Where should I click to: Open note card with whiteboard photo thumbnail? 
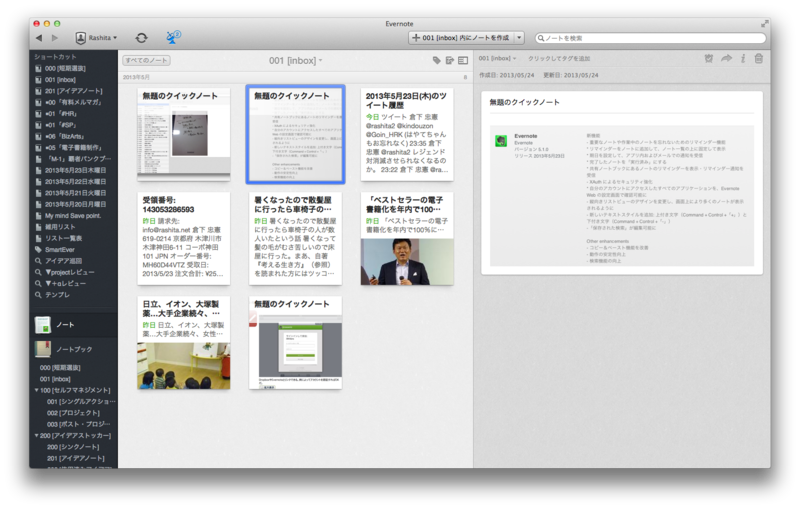click(x=184, y=134)
